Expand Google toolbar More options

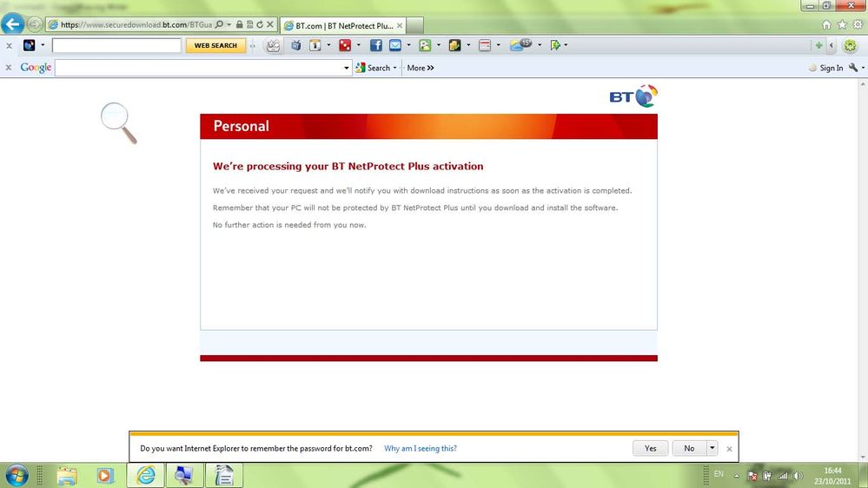(x=421, y=68)
